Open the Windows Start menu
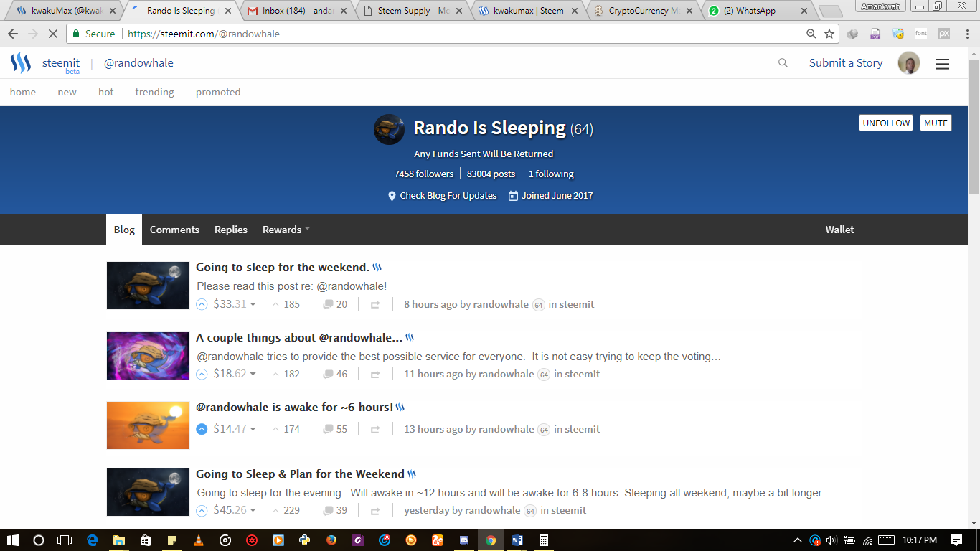This screenshot has height=551, width=980. click(x=12, y=540)
